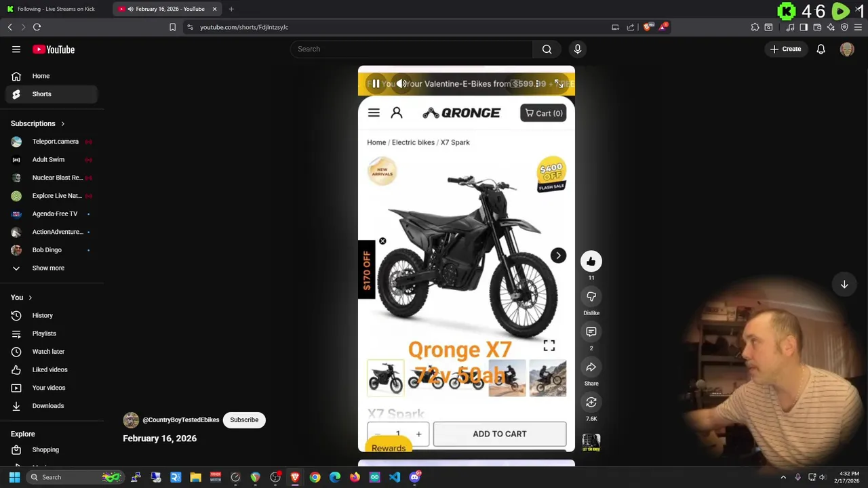Open browser Extensions puzzle icon
Viewport: 868px width, 488px height.
755,27
